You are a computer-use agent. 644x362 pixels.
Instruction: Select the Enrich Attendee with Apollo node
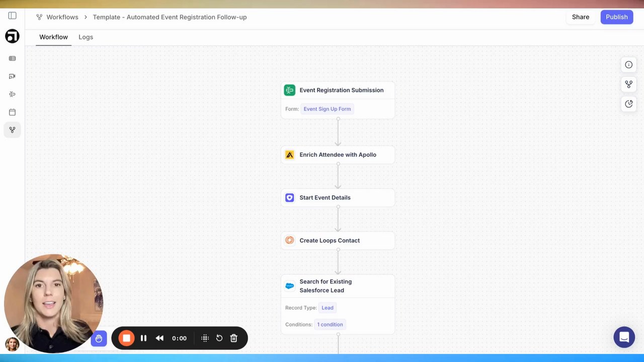click(x=338, y=155)
